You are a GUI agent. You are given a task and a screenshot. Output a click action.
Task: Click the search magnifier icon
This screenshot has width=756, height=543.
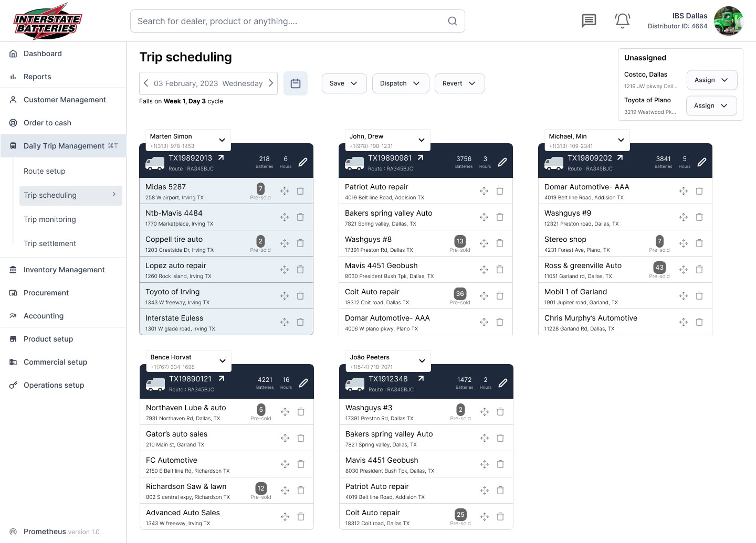point(453,21)
